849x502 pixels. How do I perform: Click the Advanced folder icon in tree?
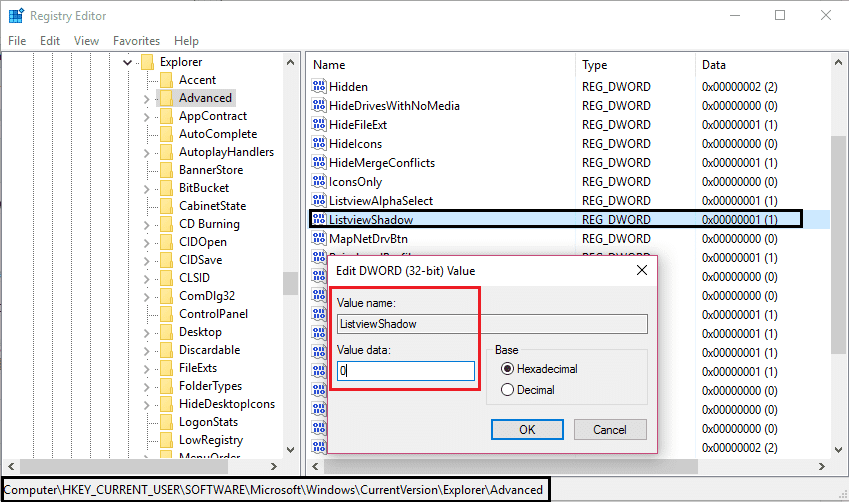click(166, 97)
